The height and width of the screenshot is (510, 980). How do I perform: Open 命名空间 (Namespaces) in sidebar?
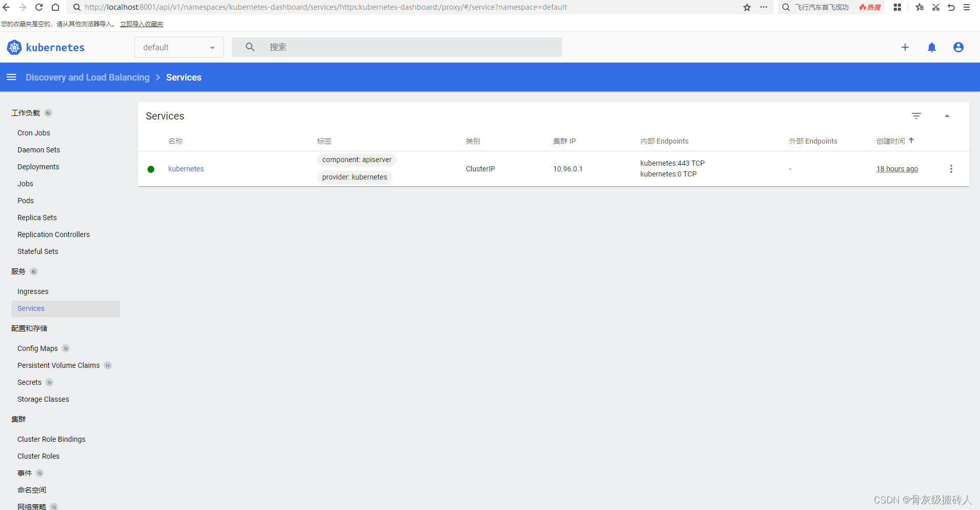tap(32, 490)
